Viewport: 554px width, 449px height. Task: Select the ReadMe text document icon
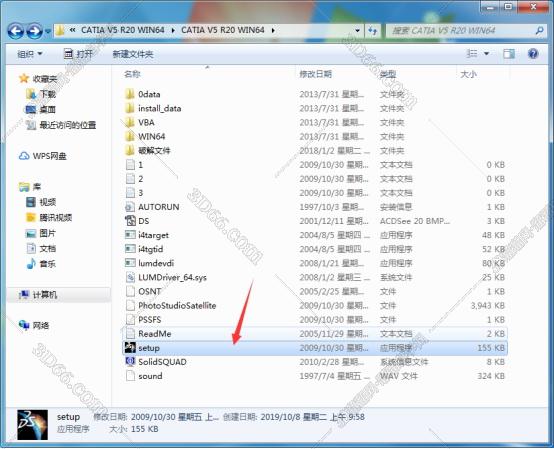pyautogui.click(x=130, y=334)
